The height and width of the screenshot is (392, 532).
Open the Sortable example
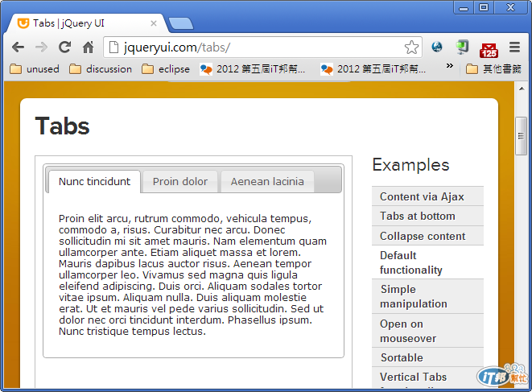(427, 357)
